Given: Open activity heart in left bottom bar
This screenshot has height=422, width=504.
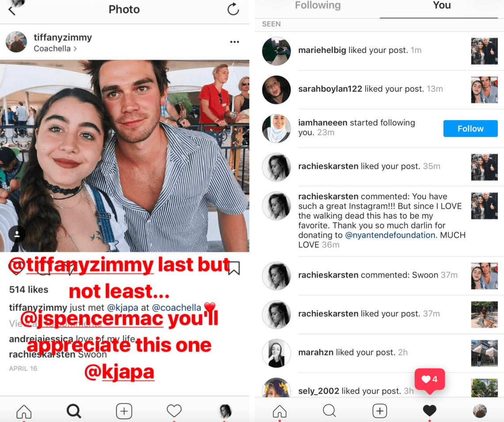Looking at the screenshot, I should pos(174,411).
